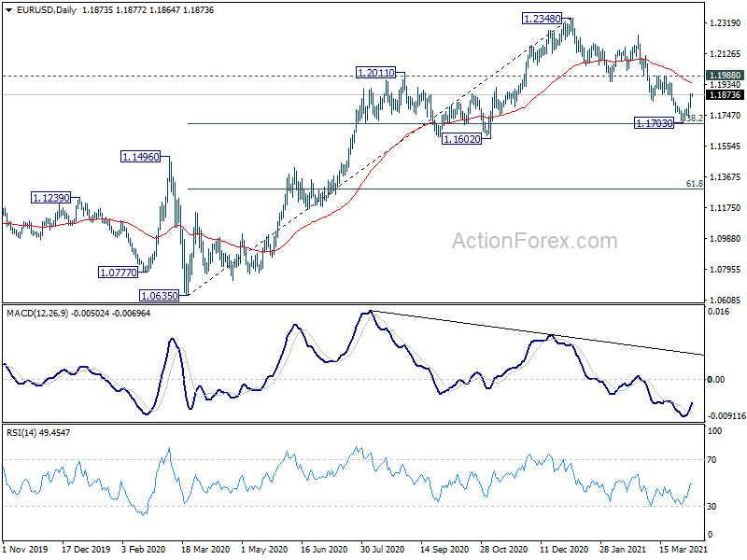This screenshot has width=747, height=560.
Task: Select the EURUSD,Daily chart title text
Action: 46,10
